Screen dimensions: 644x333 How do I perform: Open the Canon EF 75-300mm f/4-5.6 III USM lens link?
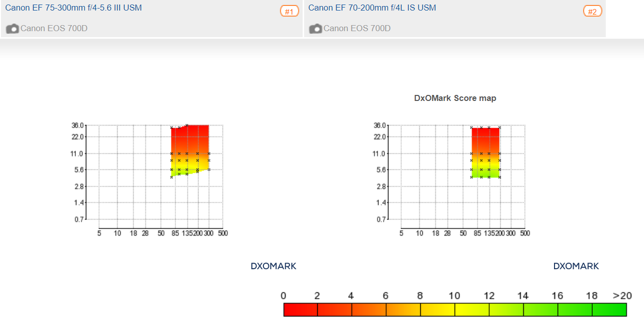pos(73,8)
